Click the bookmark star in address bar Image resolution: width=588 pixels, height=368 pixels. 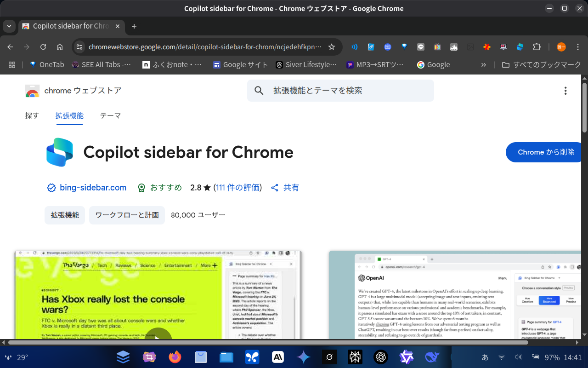[x=332, y=47]
